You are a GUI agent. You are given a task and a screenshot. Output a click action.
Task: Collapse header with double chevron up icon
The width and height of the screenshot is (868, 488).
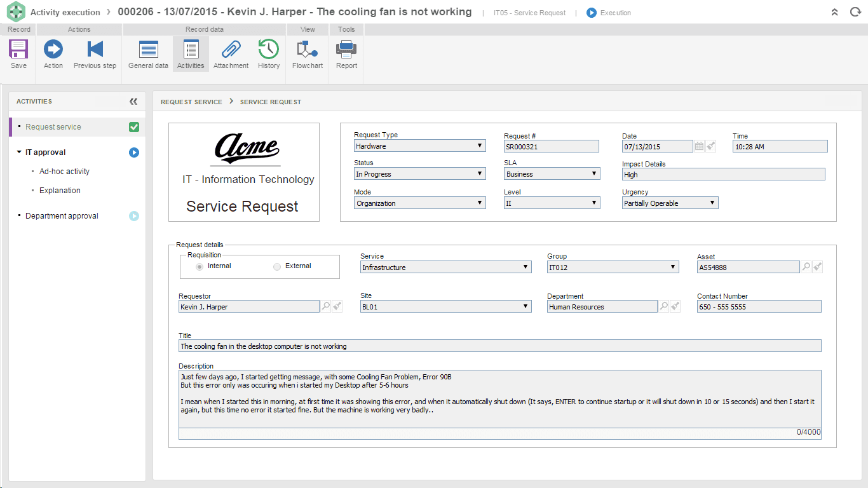pyautogui.click(x=835, y=12)
